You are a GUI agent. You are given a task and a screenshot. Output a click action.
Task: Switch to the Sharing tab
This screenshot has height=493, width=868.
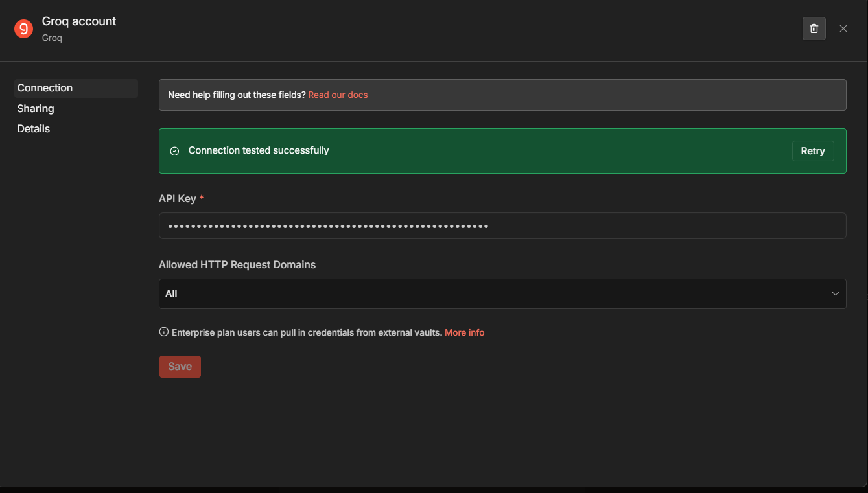pos(36,108)
